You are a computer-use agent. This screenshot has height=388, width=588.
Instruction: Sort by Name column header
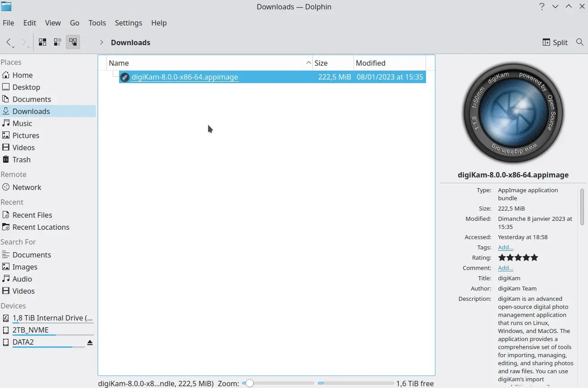(119, 63)
